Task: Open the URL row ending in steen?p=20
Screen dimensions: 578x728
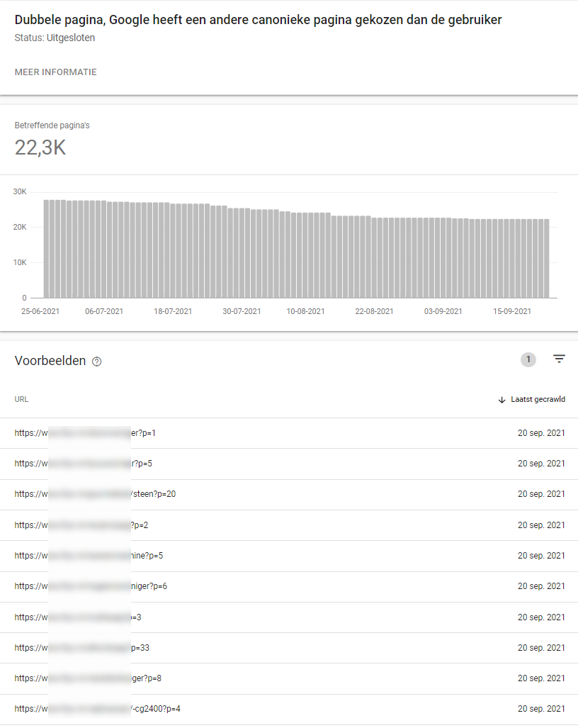Action: click(x=289, y=495)
